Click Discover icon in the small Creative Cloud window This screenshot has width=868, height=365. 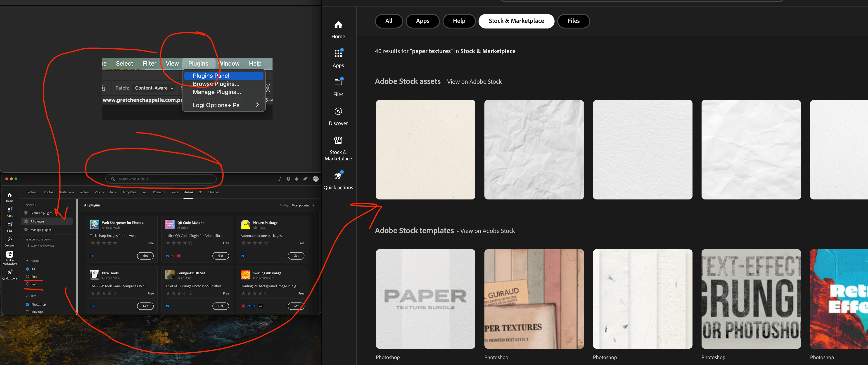pyautogui.click(x=10, y=239)
